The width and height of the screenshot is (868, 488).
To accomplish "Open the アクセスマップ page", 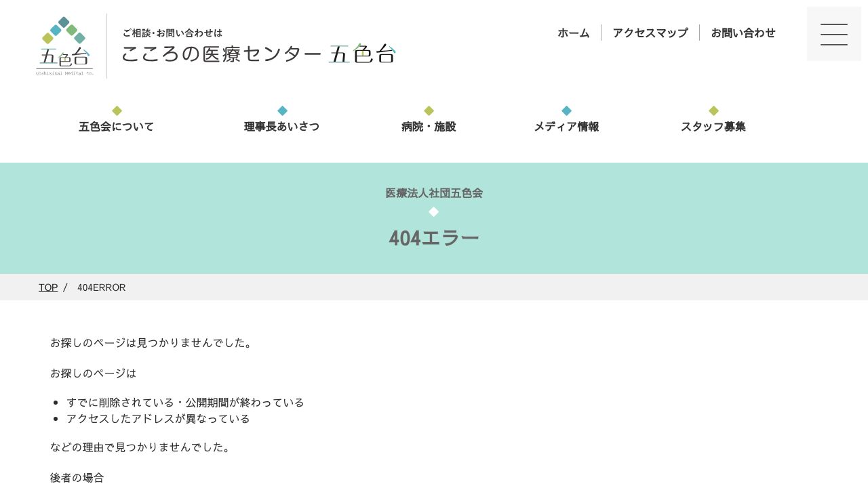I will tap(650, 33).
